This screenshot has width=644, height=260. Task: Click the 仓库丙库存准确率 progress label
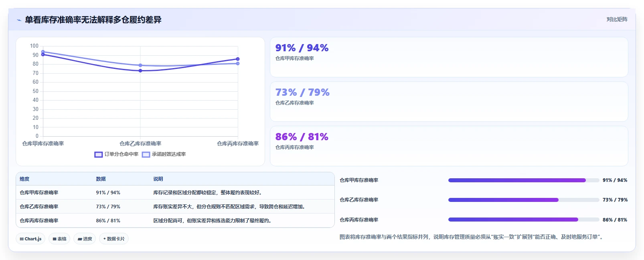coord(359,220)
